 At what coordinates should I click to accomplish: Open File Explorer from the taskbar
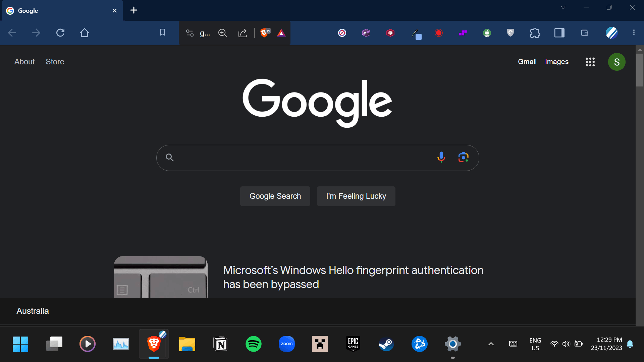pos(187,344)
